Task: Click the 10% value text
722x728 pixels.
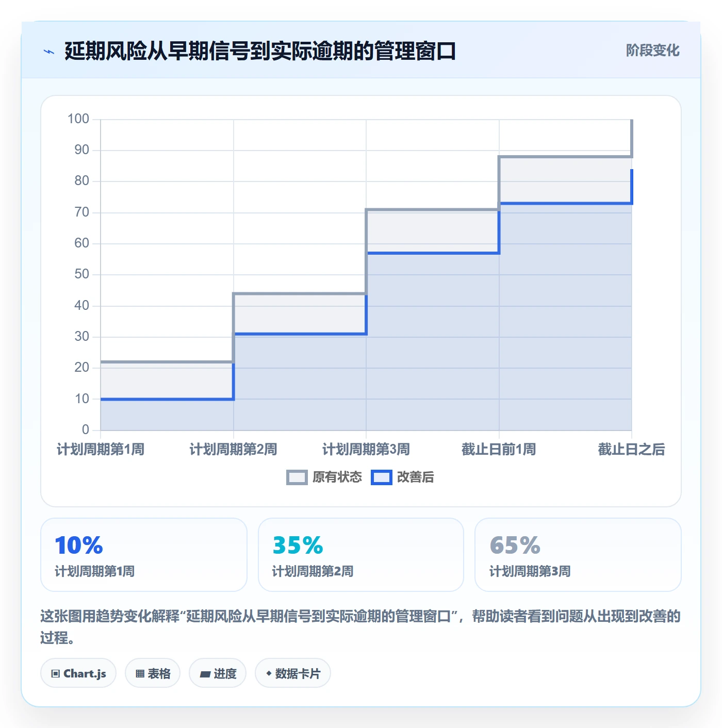Action: pos(79,545)
